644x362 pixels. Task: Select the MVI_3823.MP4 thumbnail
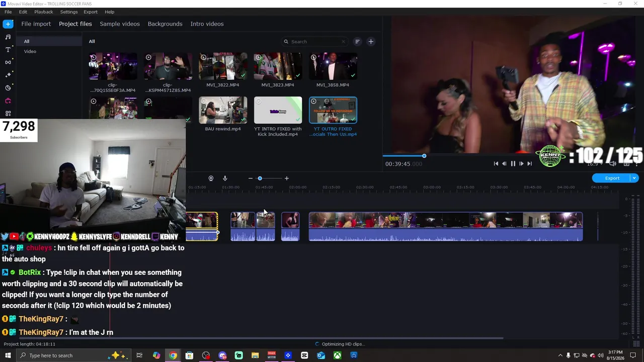278,66
